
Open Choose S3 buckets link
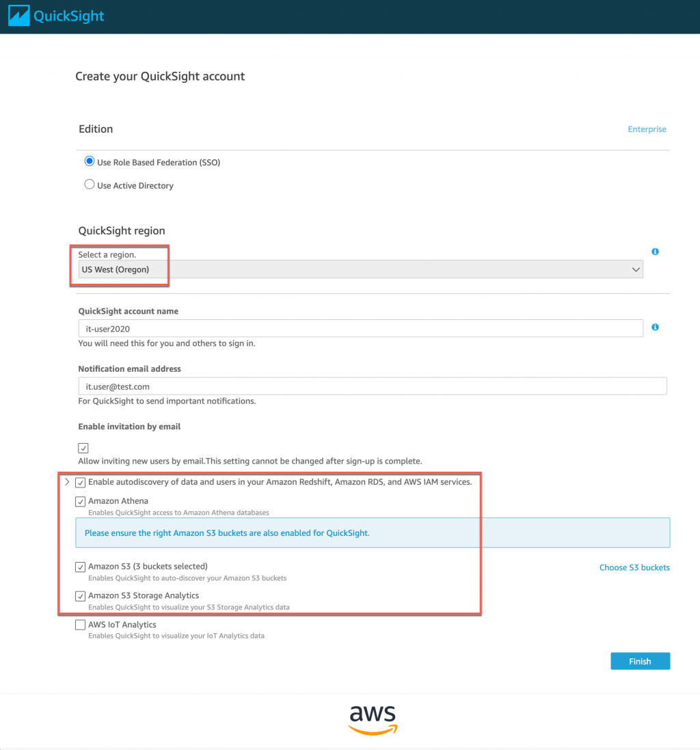click(634, 567)
